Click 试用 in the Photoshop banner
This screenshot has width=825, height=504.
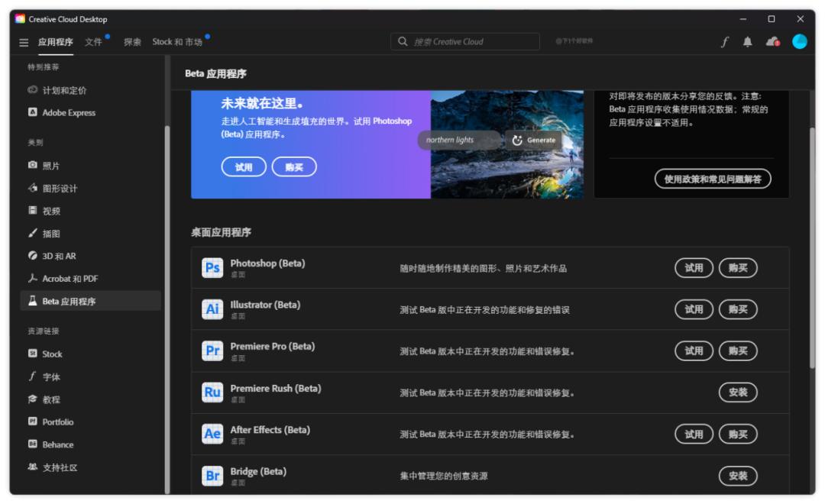tap(244, 166)
